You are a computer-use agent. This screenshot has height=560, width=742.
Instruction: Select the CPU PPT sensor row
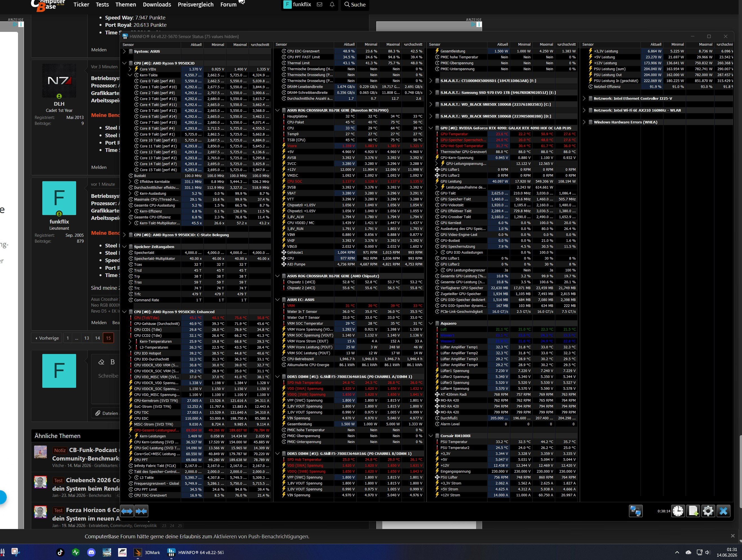coord(200,460)
